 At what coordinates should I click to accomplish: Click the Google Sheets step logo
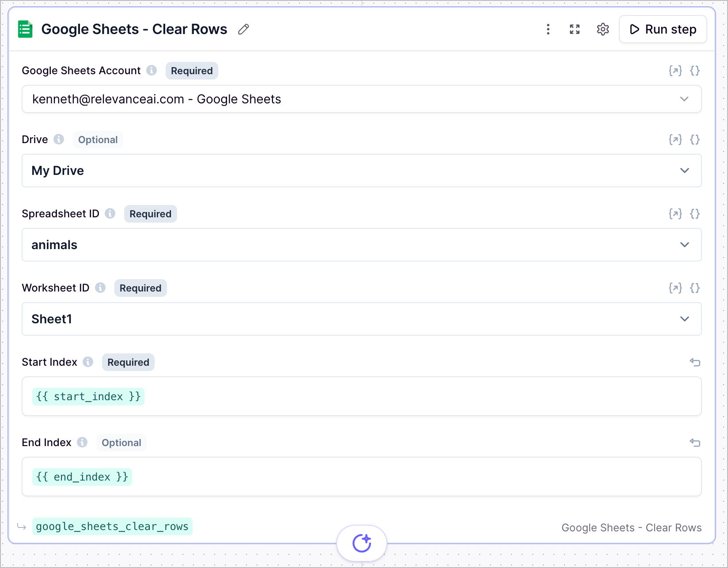coord(25,29)
